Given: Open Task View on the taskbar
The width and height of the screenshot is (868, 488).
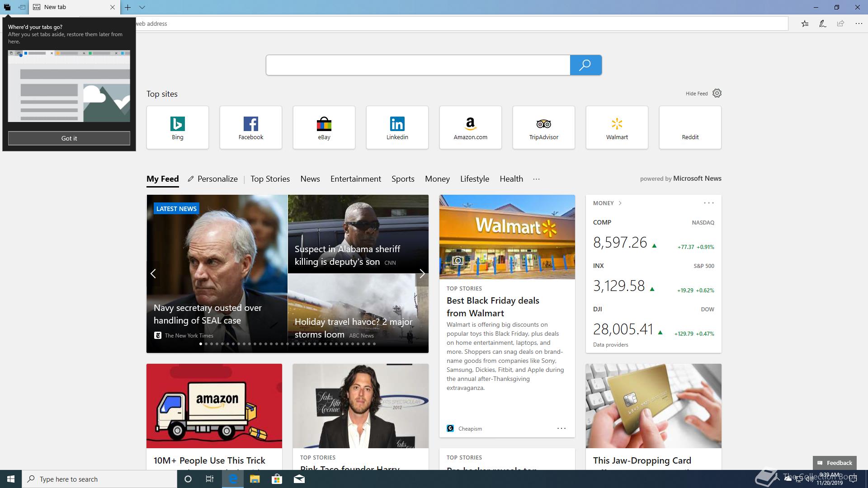Looking at the screenshot, I should [x=210, y=479].
